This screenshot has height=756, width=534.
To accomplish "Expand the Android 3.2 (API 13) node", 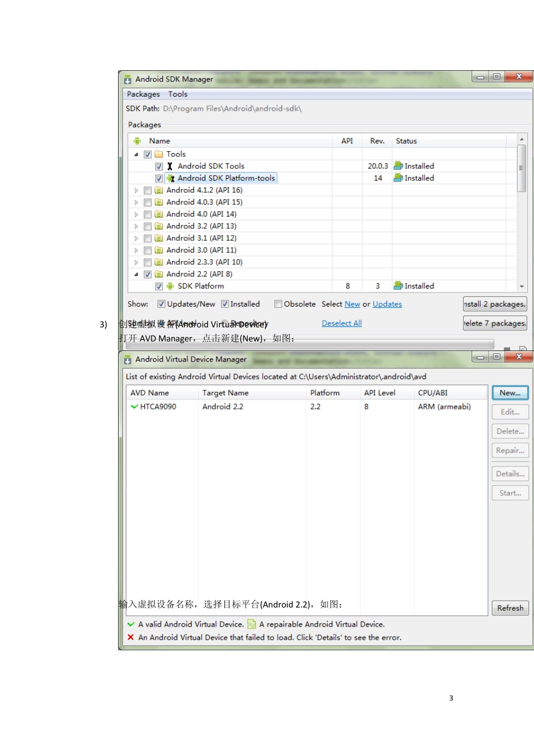I will coord(136,227).
